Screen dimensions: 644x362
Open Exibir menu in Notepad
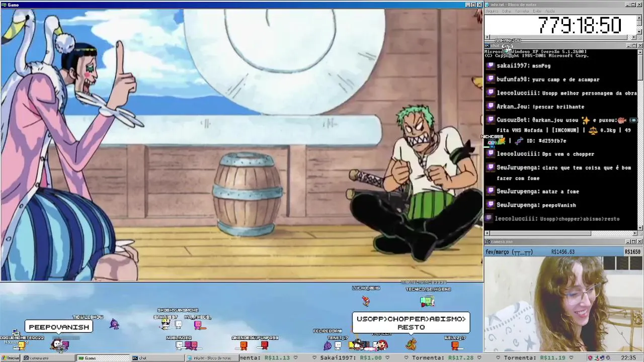537,11
